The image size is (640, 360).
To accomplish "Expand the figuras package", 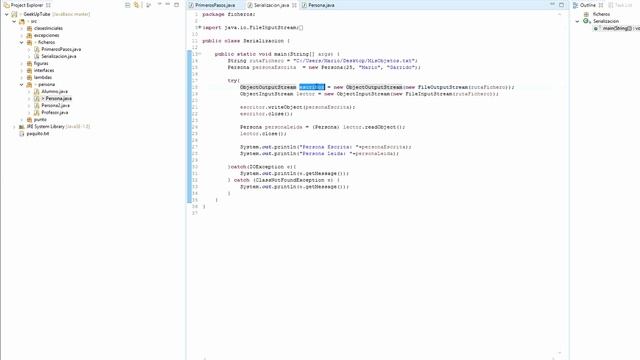I will (22, 64).
